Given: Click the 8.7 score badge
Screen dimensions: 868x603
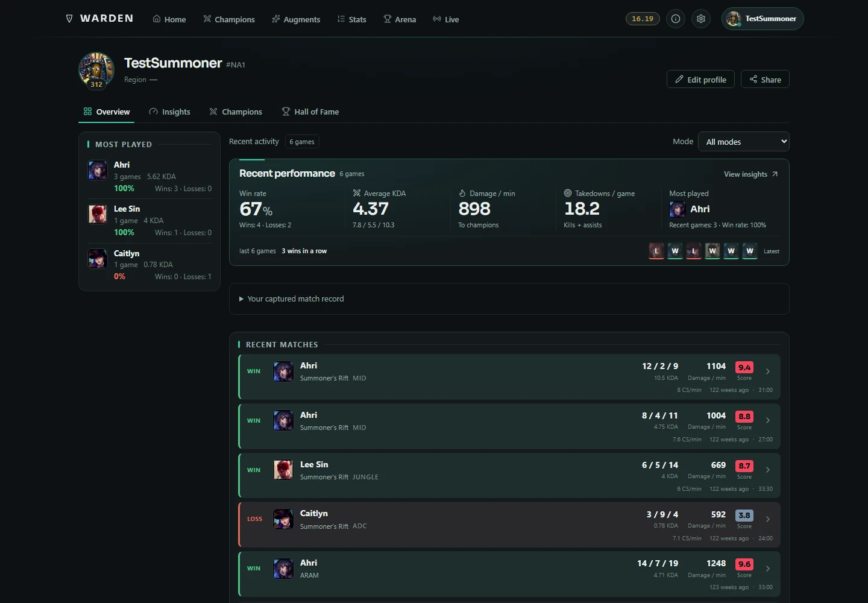Looking at the screenshot, I should (744, 466).
